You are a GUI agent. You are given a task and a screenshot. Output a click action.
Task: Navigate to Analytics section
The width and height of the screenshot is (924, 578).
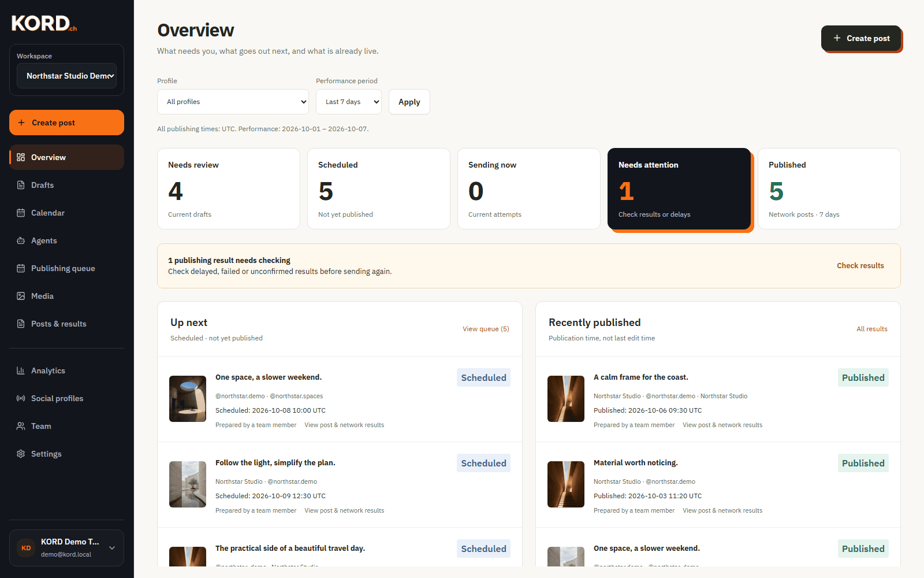tap(66, 370)
